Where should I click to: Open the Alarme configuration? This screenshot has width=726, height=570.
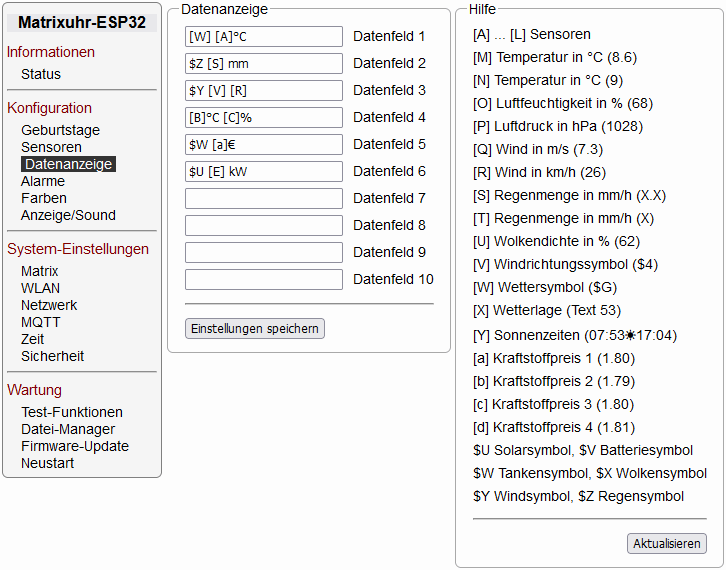coord(43,181)
